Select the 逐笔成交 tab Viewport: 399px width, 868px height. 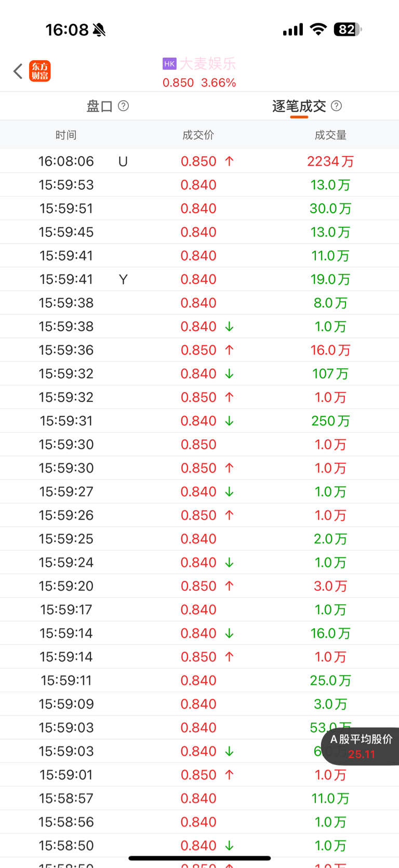pos(299,106)
